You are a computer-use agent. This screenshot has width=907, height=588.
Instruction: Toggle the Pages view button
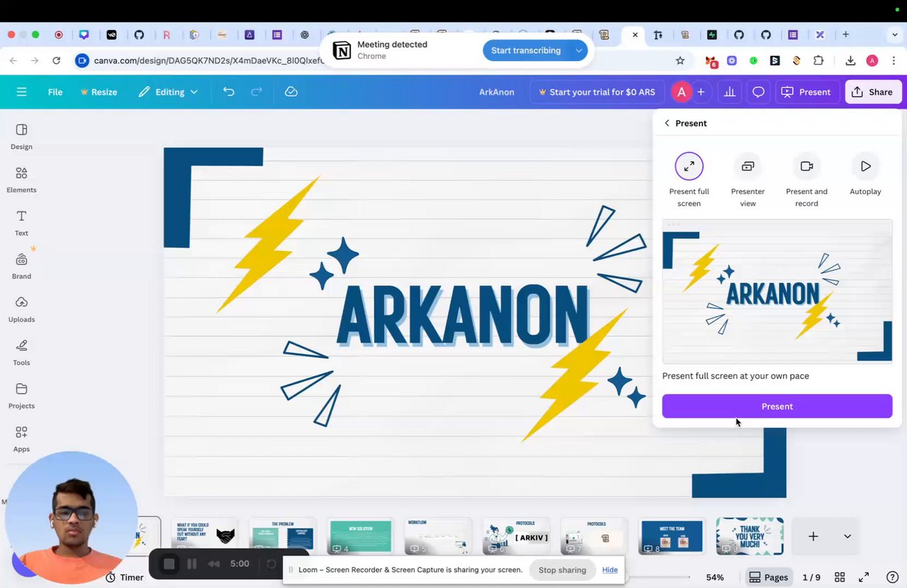click(769, 577)
